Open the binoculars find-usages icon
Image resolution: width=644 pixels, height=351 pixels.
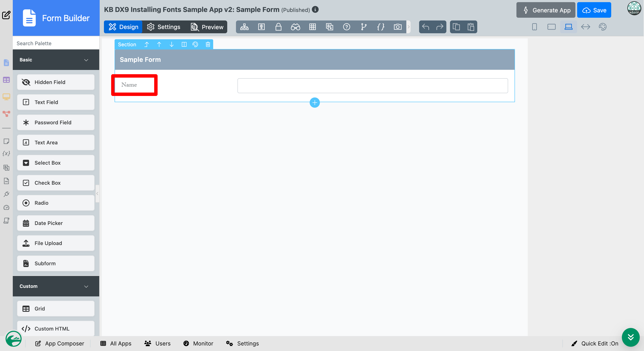click(295, 27)
